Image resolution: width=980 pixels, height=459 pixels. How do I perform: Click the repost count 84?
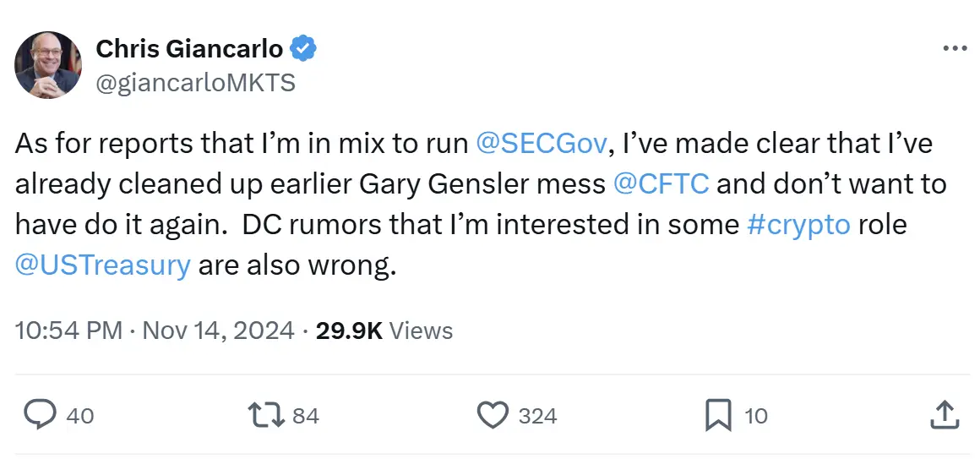[x=305, y=416]
